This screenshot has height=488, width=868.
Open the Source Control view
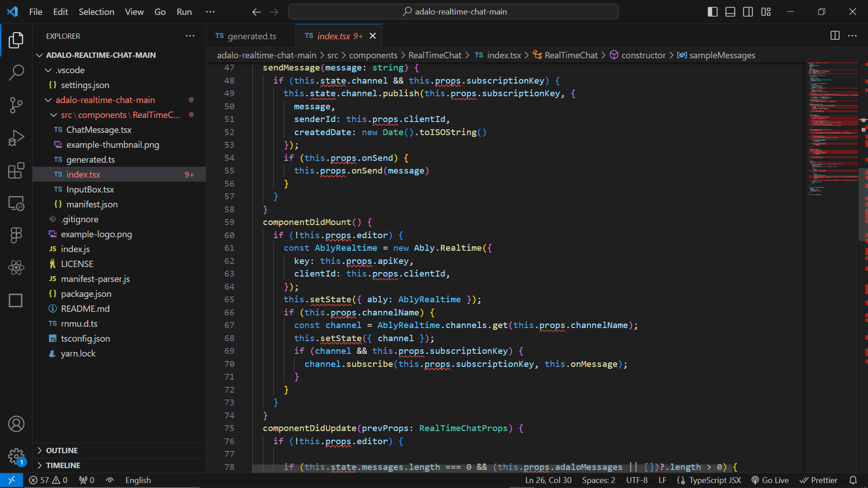click(16, 105)
